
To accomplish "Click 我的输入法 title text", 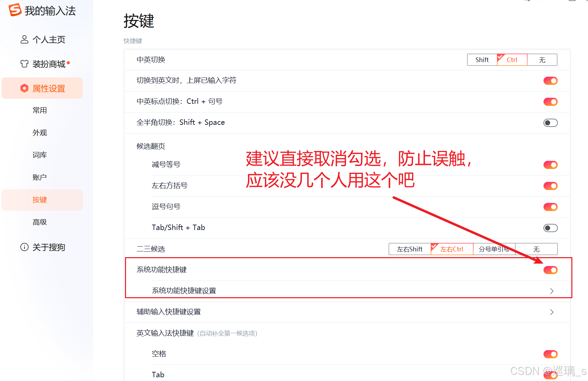I will 50,11.
